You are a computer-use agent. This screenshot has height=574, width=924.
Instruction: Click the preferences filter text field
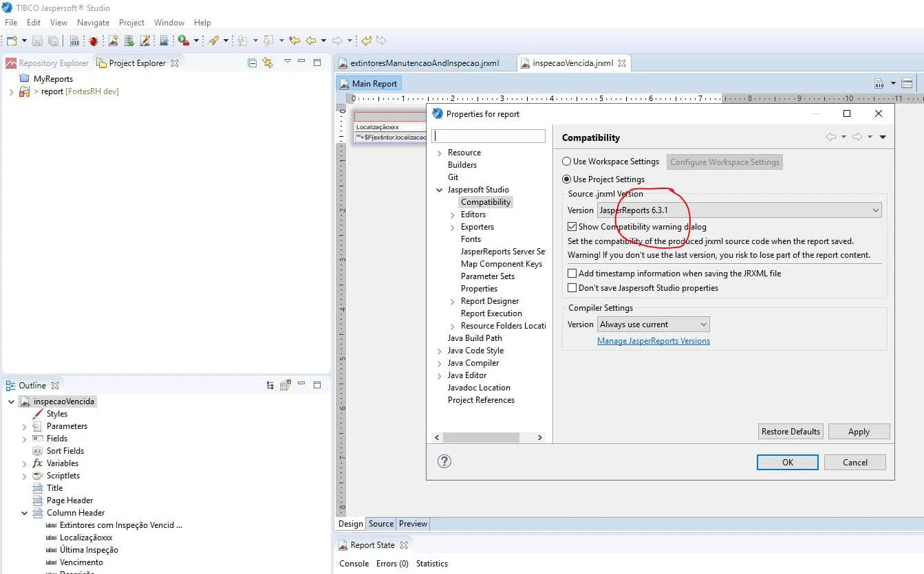click(x=490, y=136)
